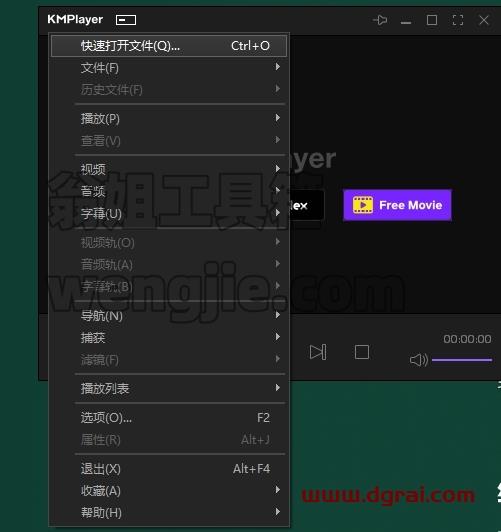501x532 pixels.
Task: Expand arrow next to 文件(F)
Action: point(278,66)
